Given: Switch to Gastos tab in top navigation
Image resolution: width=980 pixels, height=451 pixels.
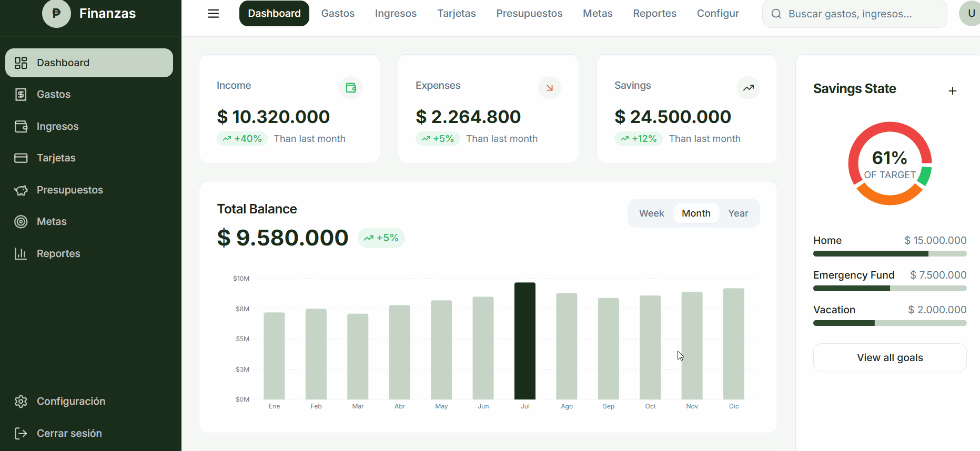Looking at the screenshot, I should (338, 13).
